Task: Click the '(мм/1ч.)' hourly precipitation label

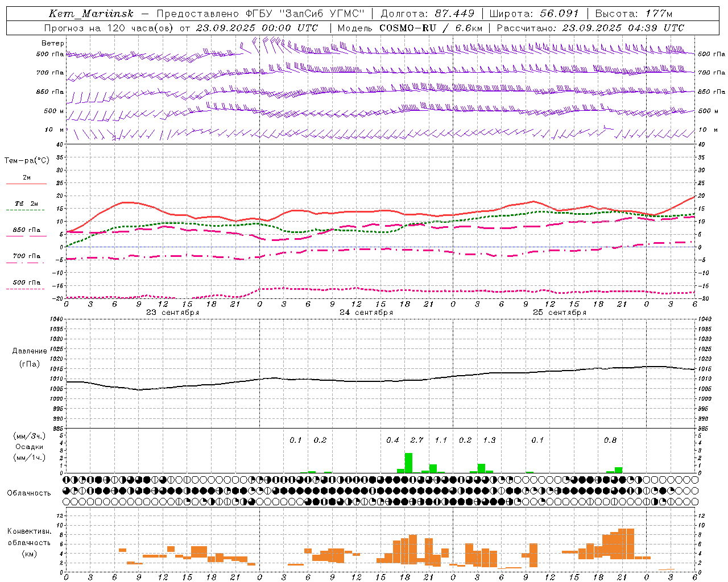Action: point(30,458)
